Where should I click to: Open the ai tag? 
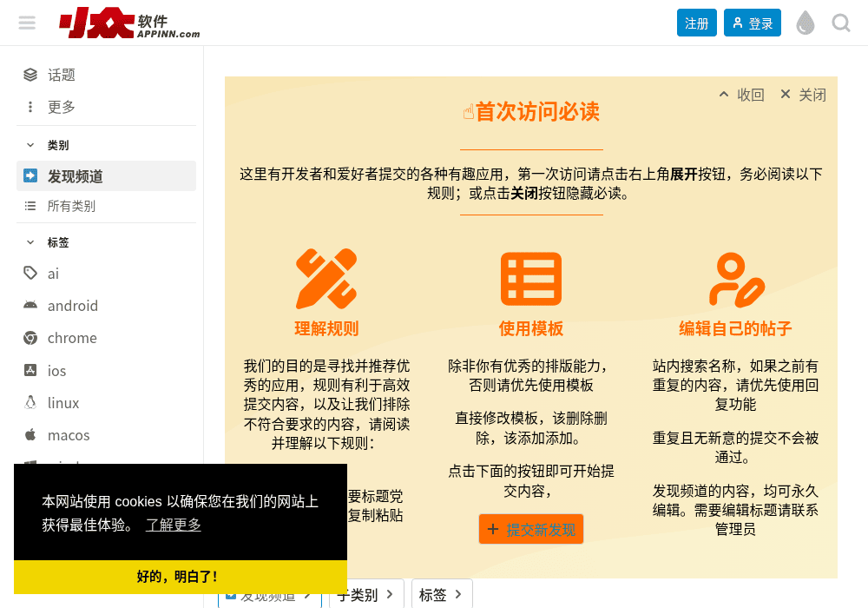tap(106, 274)
